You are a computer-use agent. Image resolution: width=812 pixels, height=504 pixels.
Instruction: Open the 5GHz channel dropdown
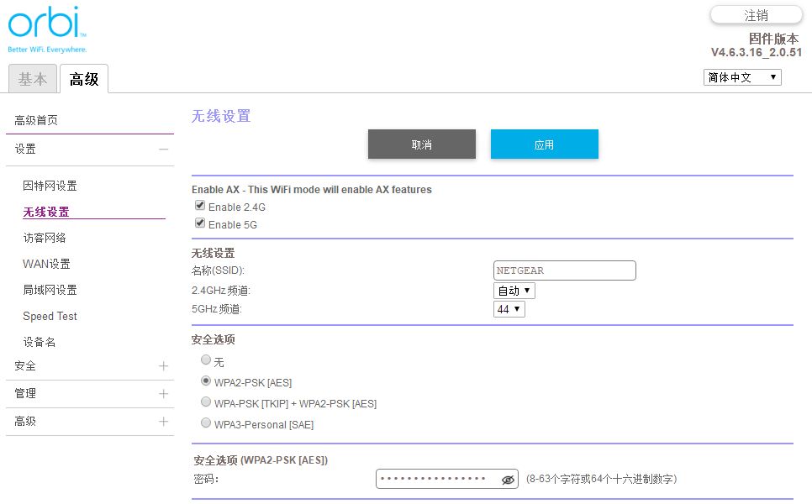[x=509, y=309]
